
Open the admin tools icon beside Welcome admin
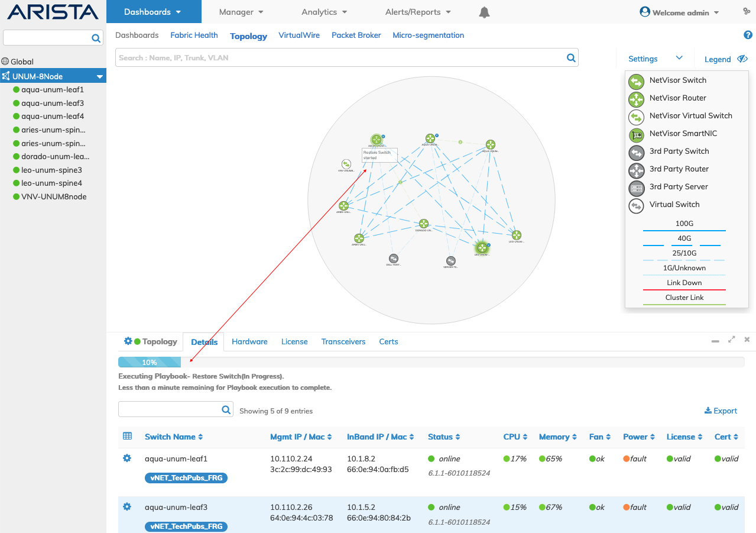(747, 12)
